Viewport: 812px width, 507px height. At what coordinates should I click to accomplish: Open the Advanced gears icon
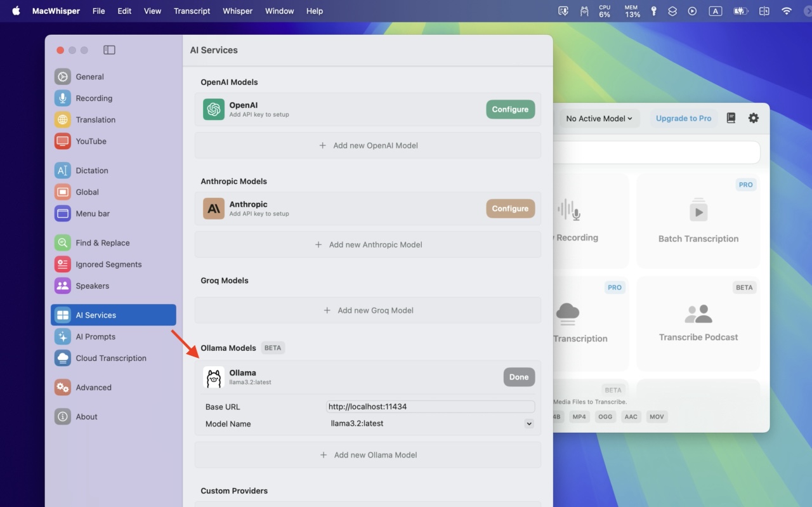click(62, 388)
